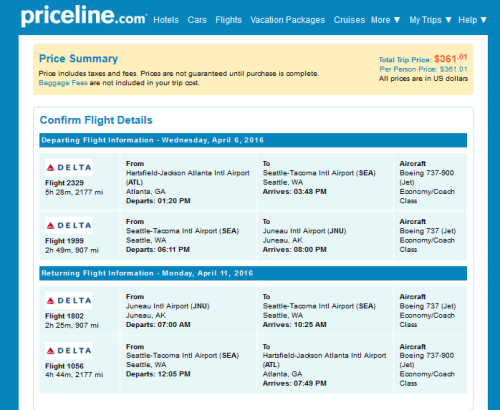Expand the More dropdown menu

[x=386, y=20]
